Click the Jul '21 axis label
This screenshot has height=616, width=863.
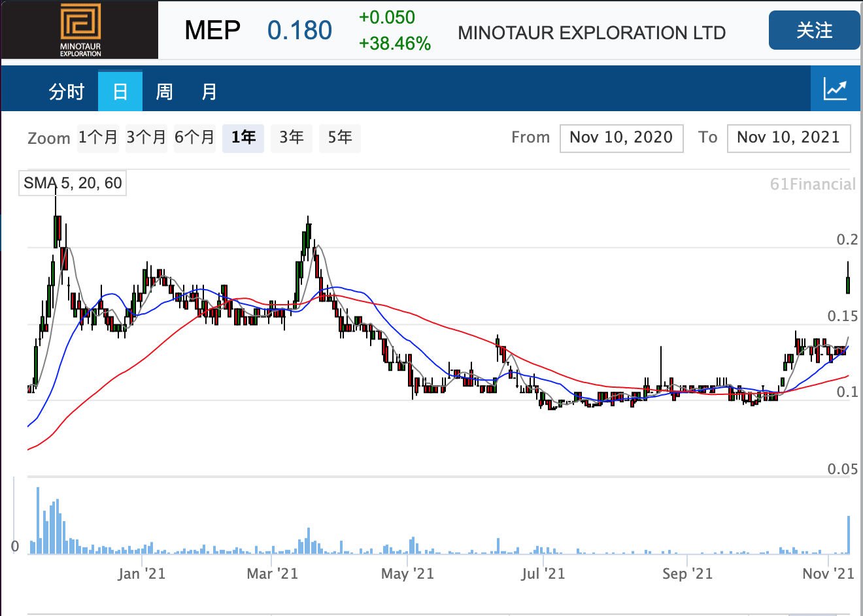(x=543, y=573)
